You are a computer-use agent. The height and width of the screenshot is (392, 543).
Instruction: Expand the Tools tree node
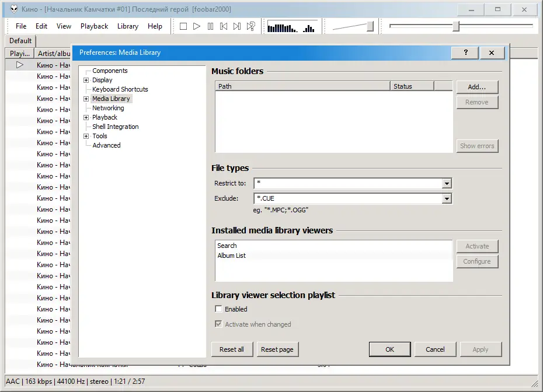pos(86,136)
